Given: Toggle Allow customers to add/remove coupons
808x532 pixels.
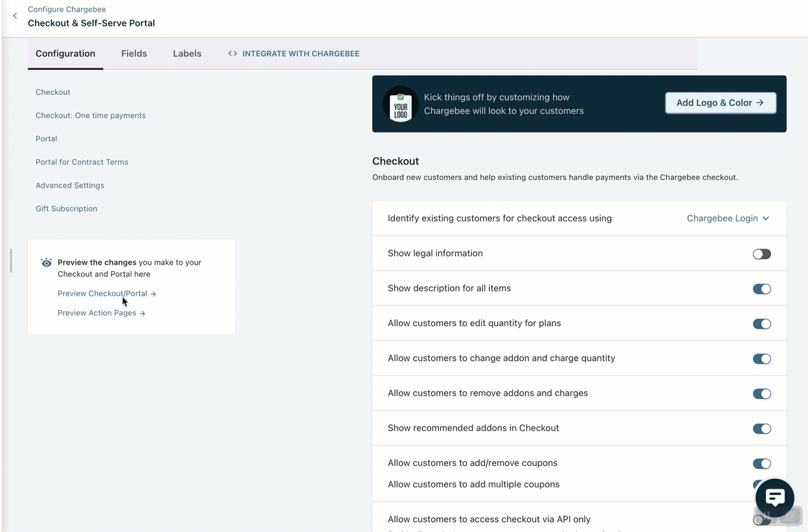Looking at the screenshot, I should (x=761, y=463).
